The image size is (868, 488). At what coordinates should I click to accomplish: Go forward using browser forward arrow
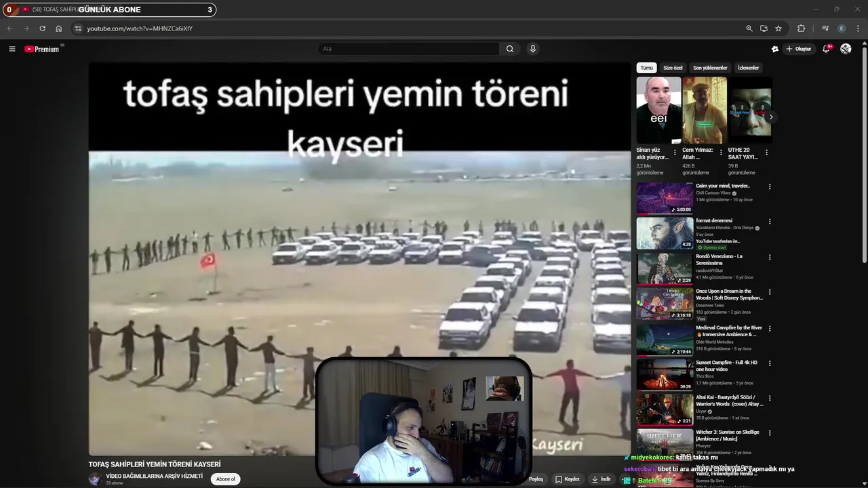[x=26, y=28]
